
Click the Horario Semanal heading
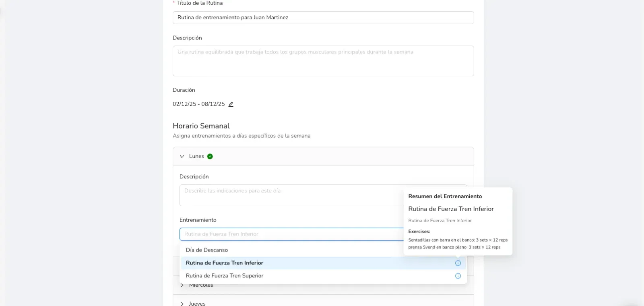tap(201, 126)
